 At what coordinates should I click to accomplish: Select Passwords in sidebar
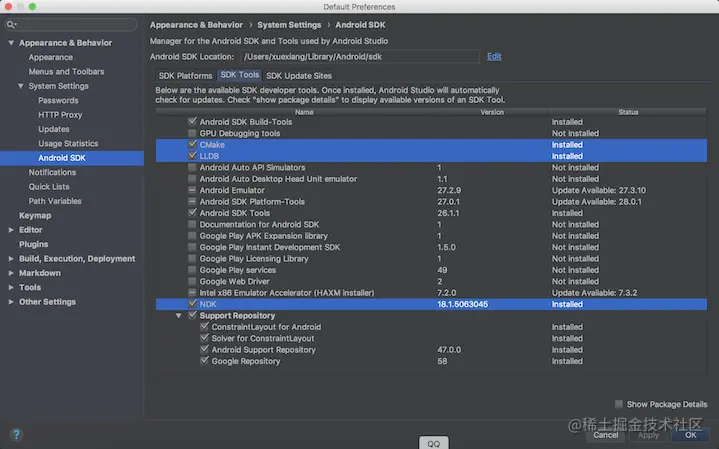pos(58,100)
